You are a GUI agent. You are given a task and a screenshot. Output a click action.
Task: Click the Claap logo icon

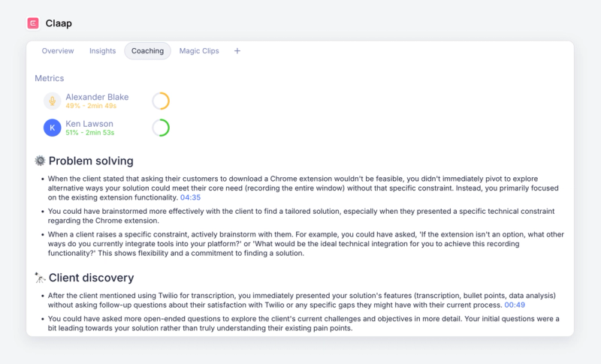[x=33, y=23]
